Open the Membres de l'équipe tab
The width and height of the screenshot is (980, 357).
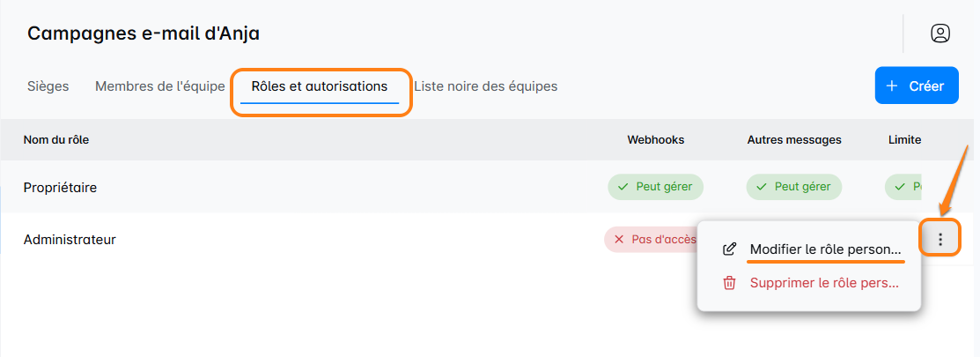pyautogui.click(x=159, y=86)
